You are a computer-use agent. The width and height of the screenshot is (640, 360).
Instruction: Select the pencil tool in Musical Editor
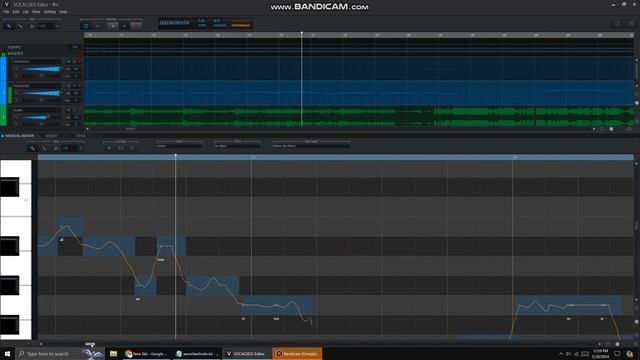33,148
